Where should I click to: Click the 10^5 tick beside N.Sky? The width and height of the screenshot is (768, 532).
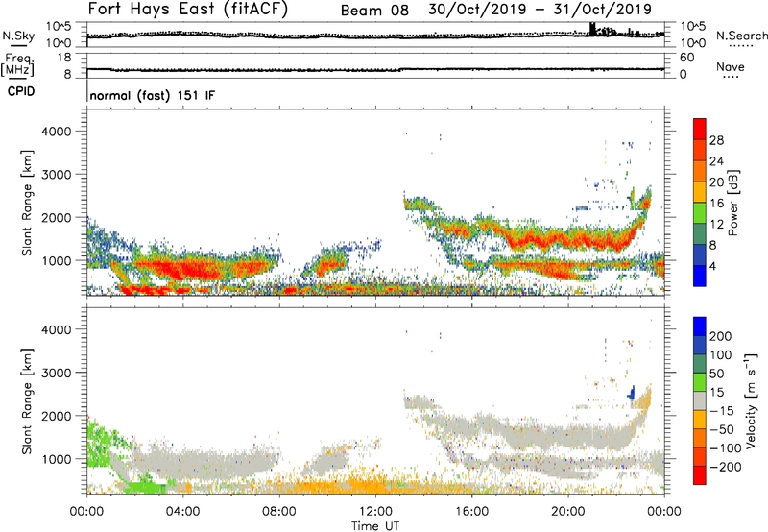click(59, 27)
